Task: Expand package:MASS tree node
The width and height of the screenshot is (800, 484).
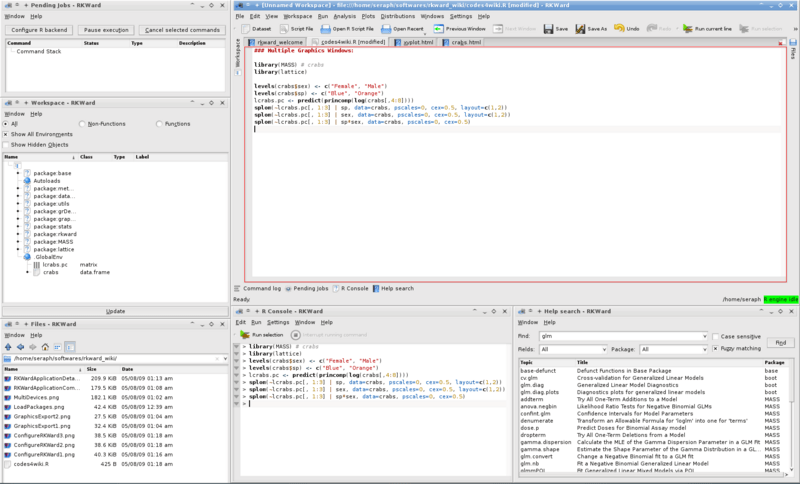Action: [18, 242]
